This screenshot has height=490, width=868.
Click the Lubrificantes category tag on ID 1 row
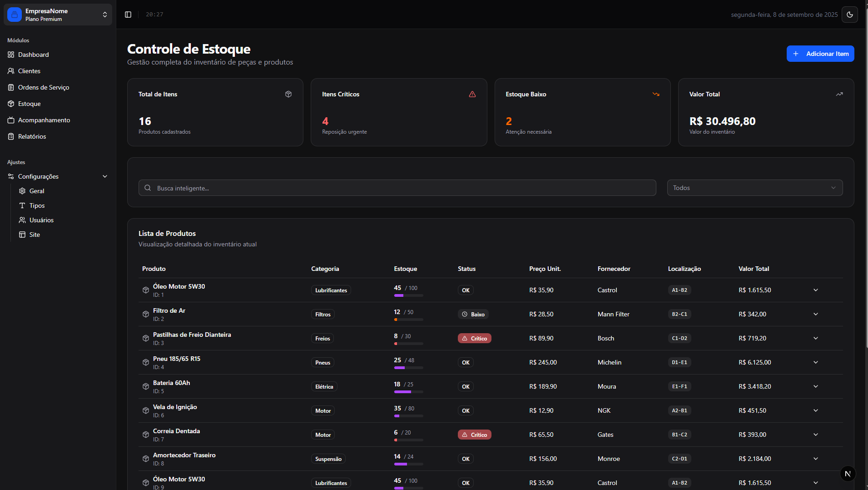pyautogui.click(x=331, y=290)
